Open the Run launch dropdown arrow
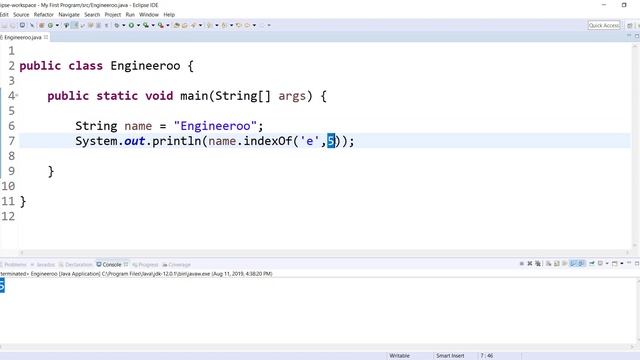This screenshot has height=360, width=640. point(138,25)
